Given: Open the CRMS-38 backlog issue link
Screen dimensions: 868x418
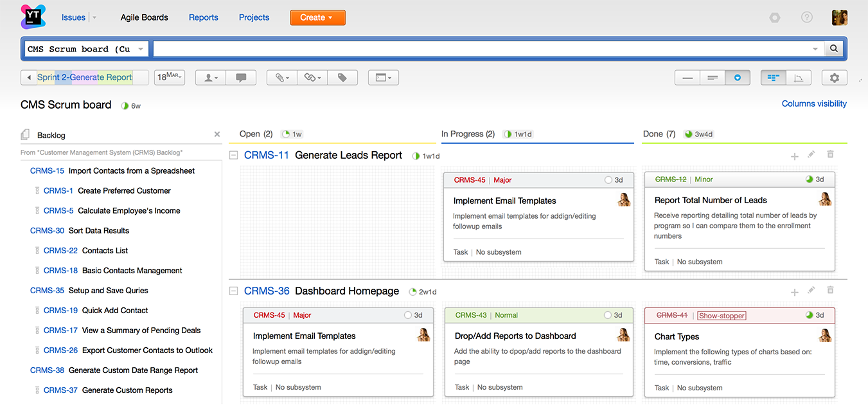Looking at the screenshot, I should coord(47,370).
